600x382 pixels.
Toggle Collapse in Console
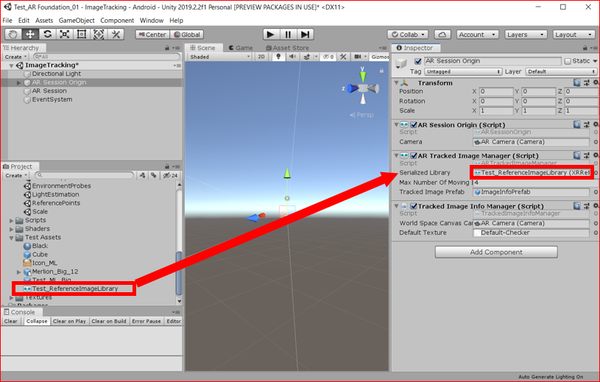(37, 321)
